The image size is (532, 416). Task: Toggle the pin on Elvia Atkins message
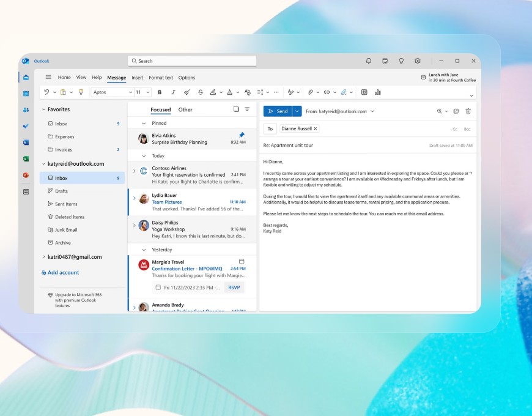coord(242,135)
